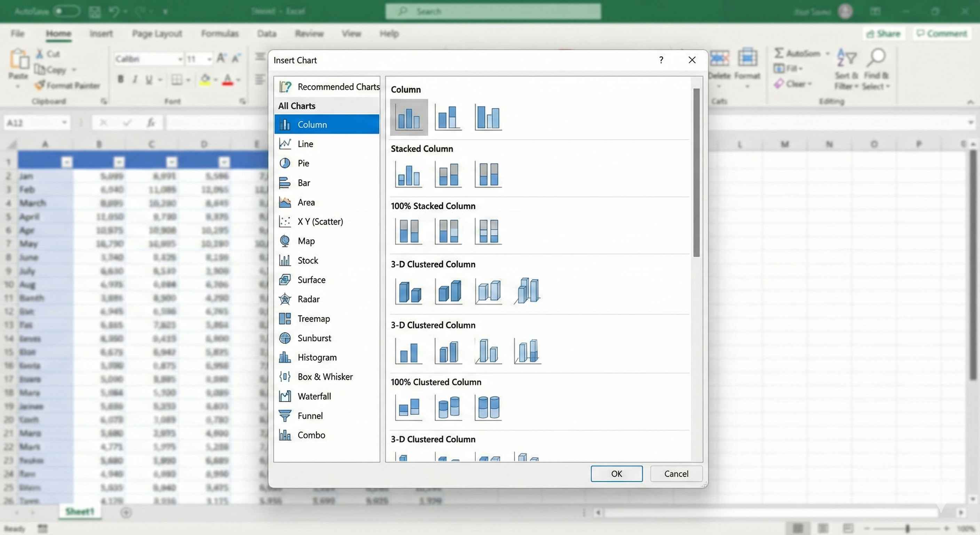Open the filter dropdown on column A
Screen dimensions: 980x535
67,162
